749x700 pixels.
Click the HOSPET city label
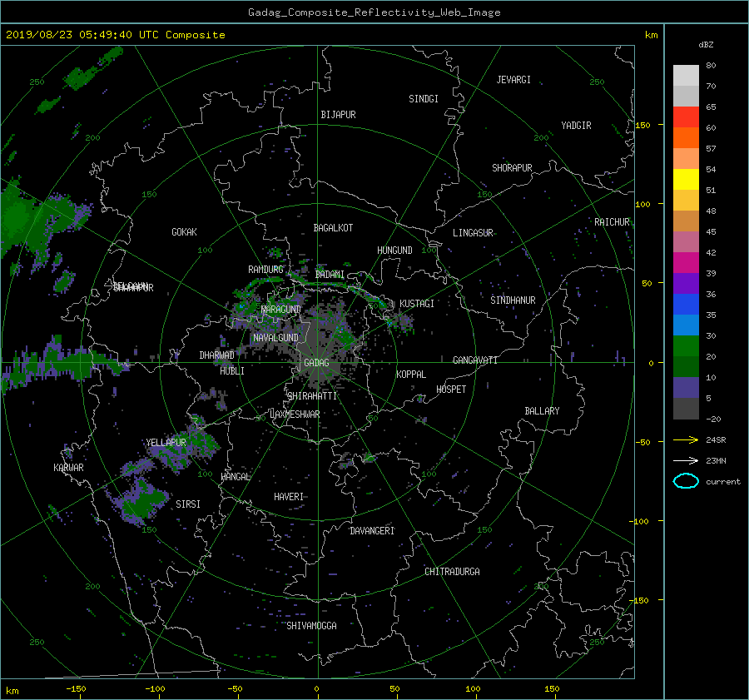tap(451, 390)
